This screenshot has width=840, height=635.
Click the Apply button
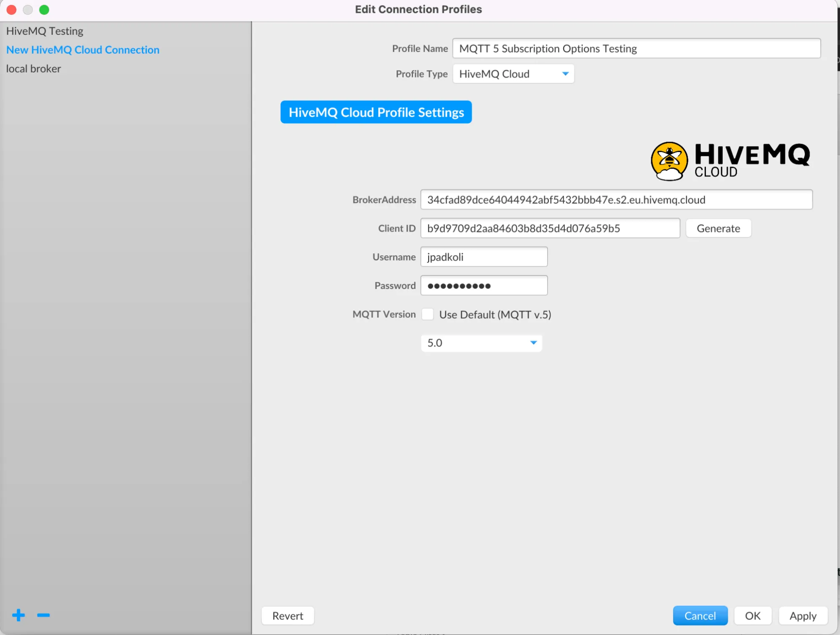(x=803, y=616)
